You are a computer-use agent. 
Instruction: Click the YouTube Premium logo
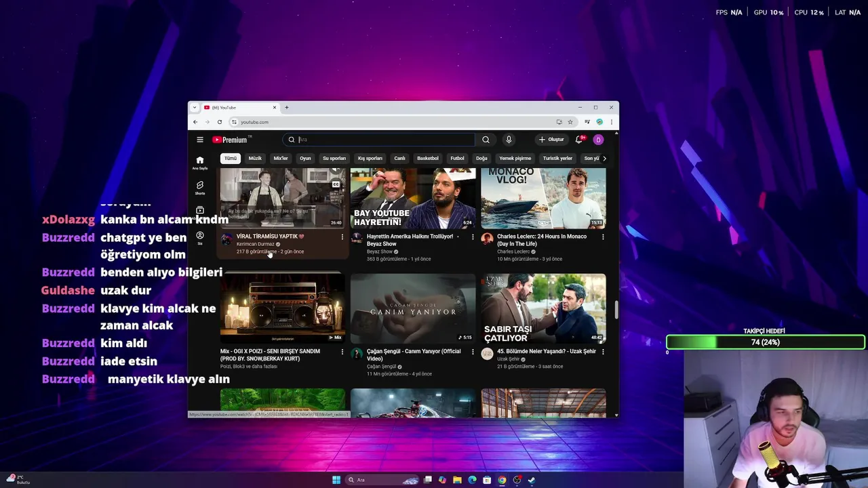coord(231,140)
